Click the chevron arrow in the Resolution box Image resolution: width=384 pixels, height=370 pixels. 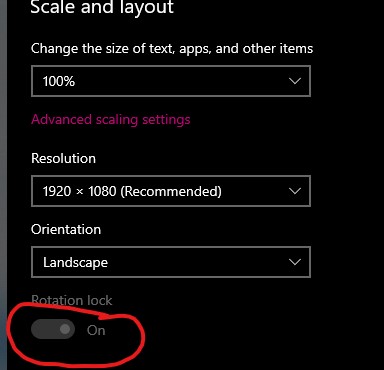click(x=295, y=191)
